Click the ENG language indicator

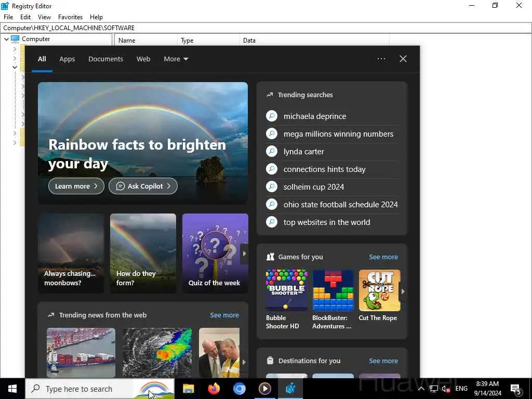pyautogui.click(x=461, y=389)
